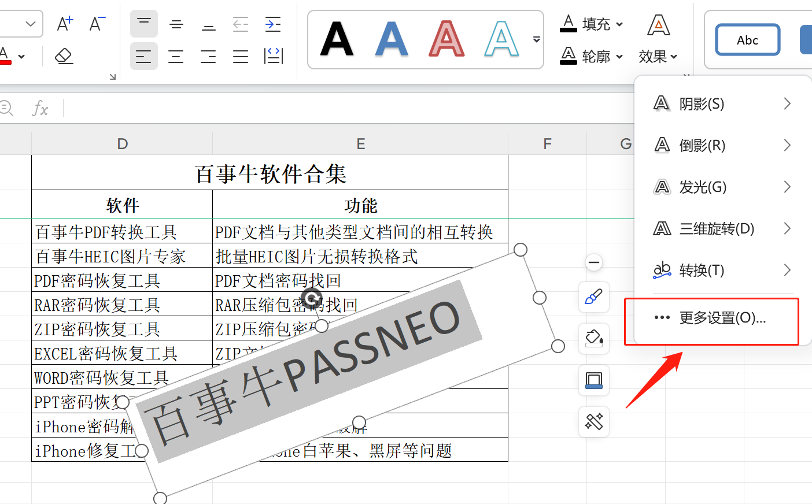Center text horizontally
The width and height of the screenshot is (812, 504).
point(176,56)
